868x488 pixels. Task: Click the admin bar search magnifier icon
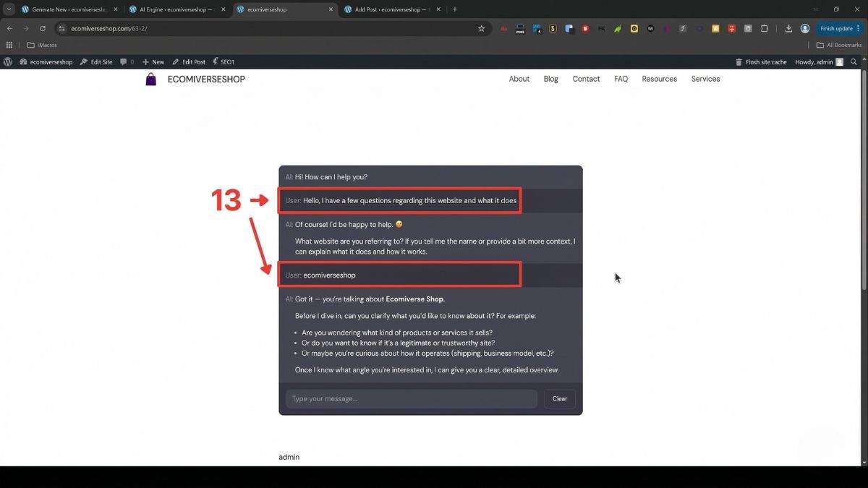[x=854, y=62]
